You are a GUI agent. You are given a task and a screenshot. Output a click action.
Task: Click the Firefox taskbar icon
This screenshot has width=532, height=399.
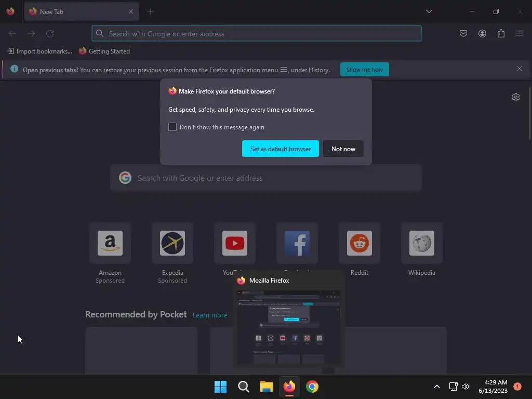point(289,387)
